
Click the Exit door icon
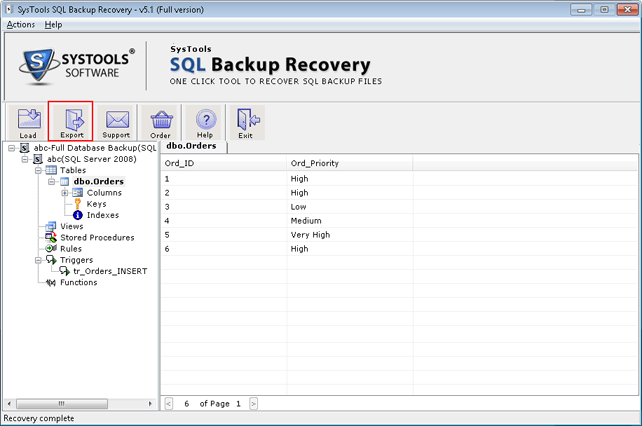coord(248,122)
